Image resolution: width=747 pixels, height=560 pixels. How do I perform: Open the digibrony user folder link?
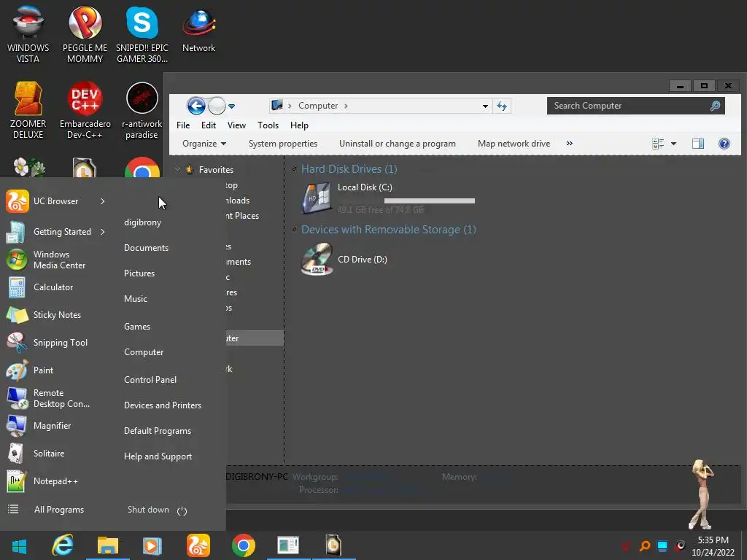click(x=142, y=222)
